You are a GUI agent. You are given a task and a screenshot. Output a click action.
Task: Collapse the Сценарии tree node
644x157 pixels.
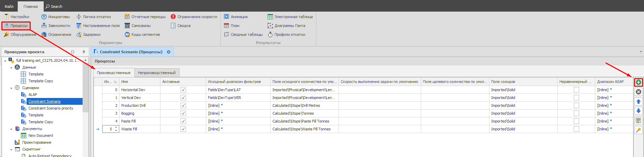coord(11,88)
